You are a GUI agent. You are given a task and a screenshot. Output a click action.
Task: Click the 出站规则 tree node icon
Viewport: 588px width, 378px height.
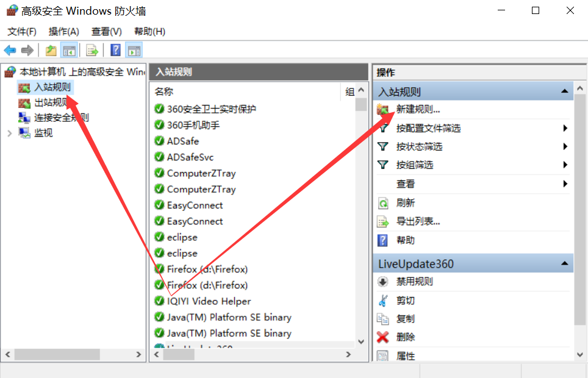24,103
